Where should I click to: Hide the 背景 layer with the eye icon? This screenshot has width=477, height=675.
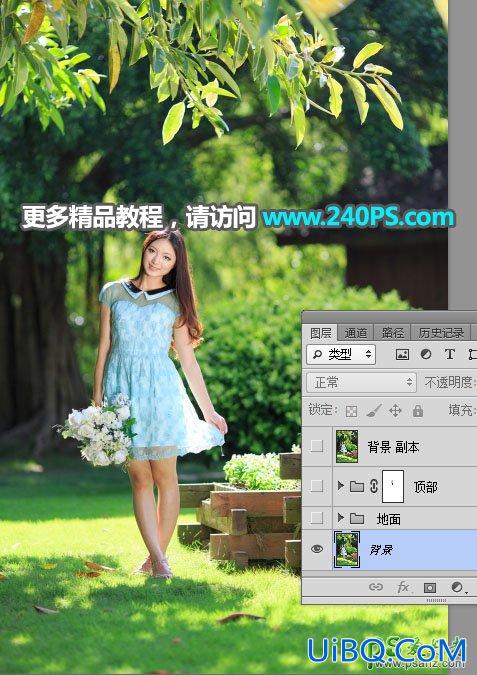coord(317,549)
